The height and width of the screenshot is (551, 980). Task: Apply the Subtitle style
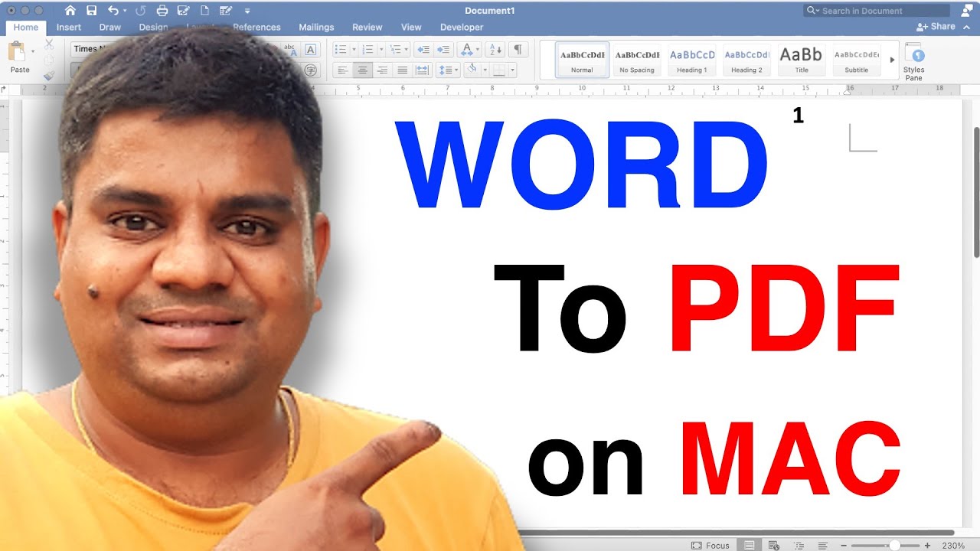[x=856, y=60]
